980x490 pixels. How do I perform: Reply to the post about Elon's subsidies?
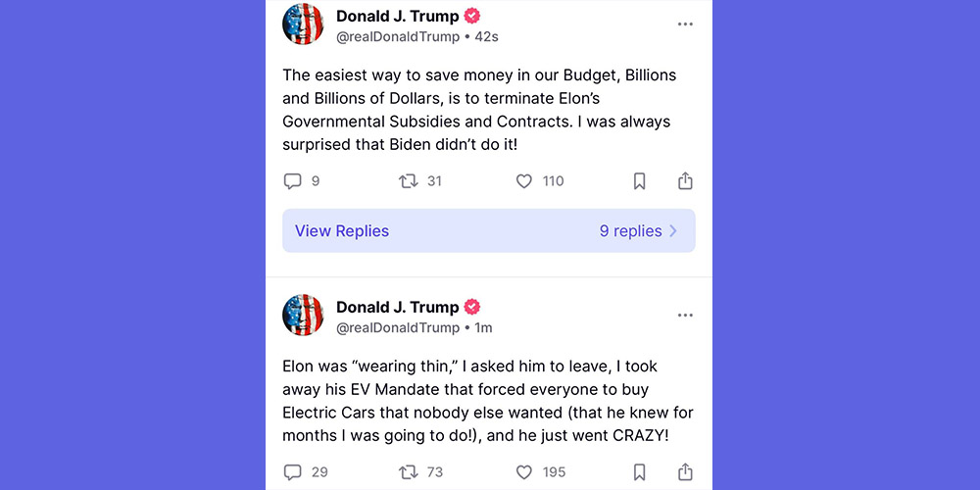click(x=292, y=181)
